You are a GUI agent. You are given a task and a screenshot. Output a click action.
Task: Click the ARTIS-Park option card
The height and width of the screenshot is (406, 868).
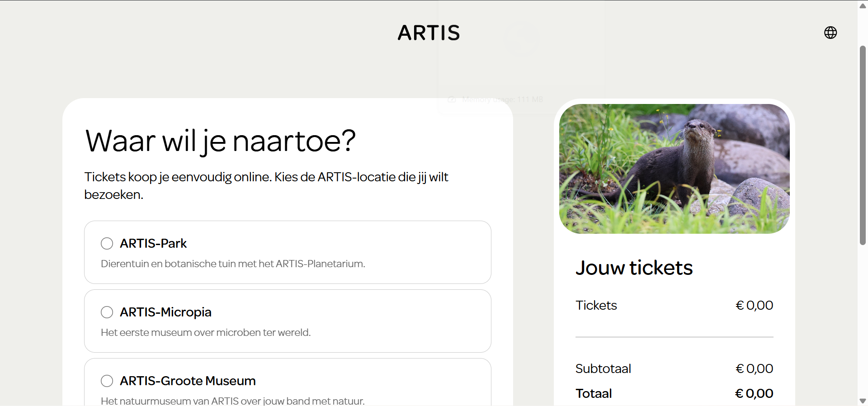pos(287,252)
